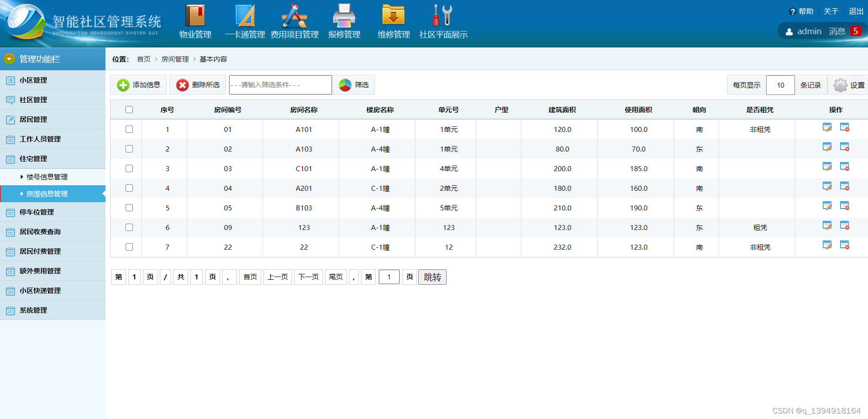This screenshot has width=868, height=419.
Task: Click the 添加信息 button
Action: [138, 85]
